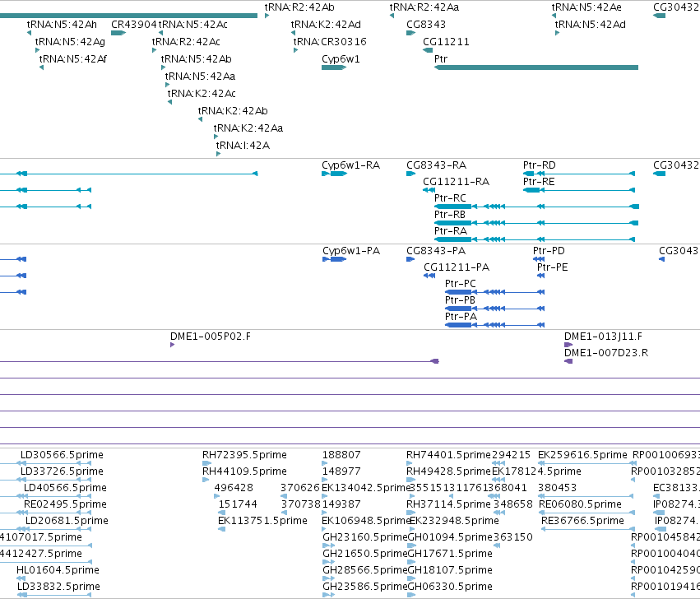Click the Ptr-PC protein label
Viewport: 700px width, 599px height.
pos(461,284)
